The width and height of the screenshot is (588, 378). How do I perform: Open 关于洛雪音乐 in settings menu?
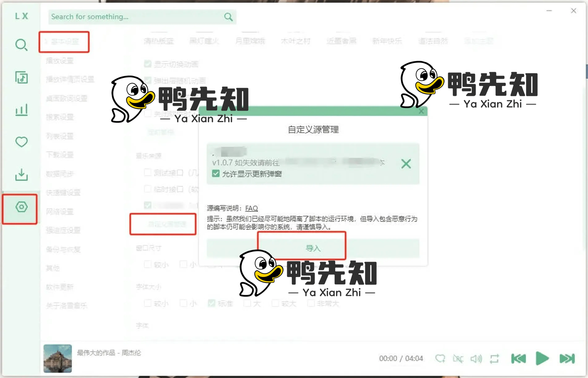(x=67, y=306)
